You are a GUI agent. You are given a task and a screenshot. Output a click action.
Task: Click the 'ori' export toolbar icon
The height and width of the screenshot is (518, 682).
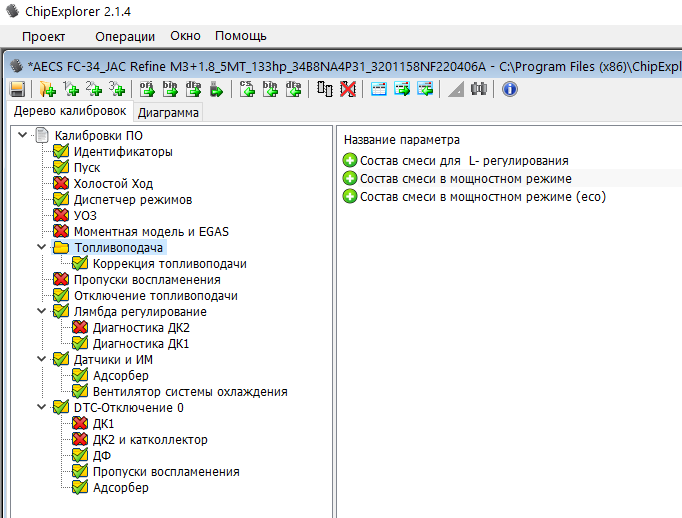[147, 90]
